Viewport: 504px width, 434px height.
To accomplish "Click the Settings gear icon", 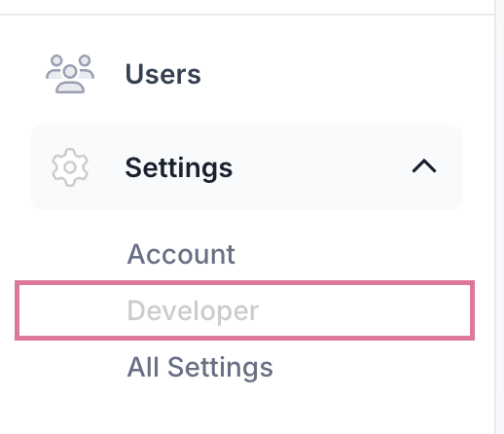I will click(x=70, y=167).
